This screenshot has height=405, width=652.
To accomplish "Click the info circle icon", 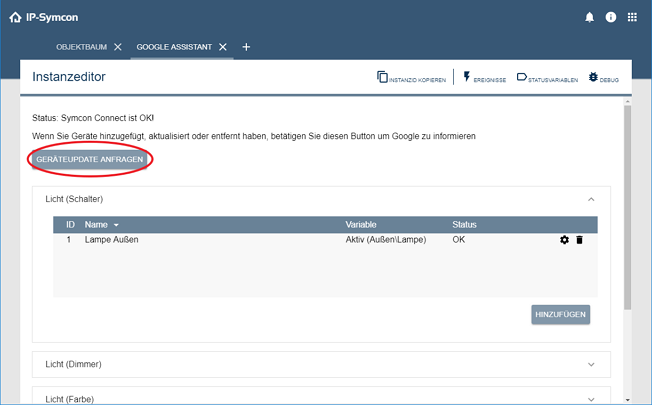I will tap(611, 17).
